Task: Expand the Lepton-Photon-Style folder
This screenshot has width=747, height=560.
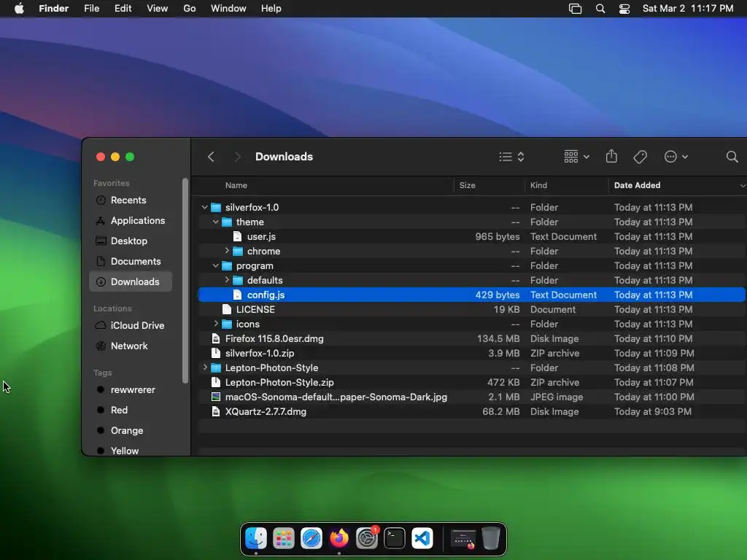Action: pyautogui.click(x=205, y=367)
